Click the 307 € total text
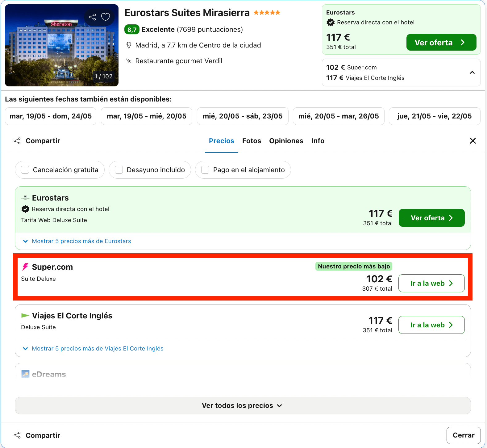The image size is (487, 448). coord(377,289)
